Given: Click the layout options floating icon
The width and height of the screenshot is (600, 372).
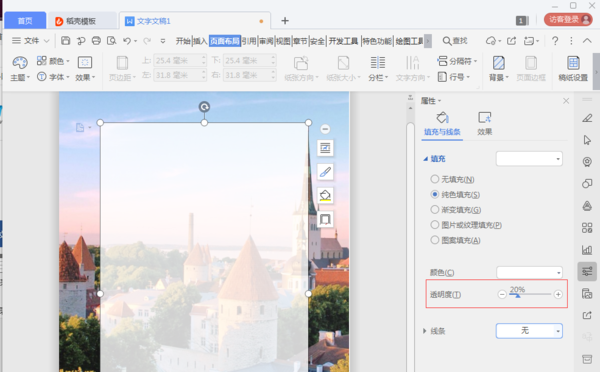Looking at the screenshot, I should [325, 148].
